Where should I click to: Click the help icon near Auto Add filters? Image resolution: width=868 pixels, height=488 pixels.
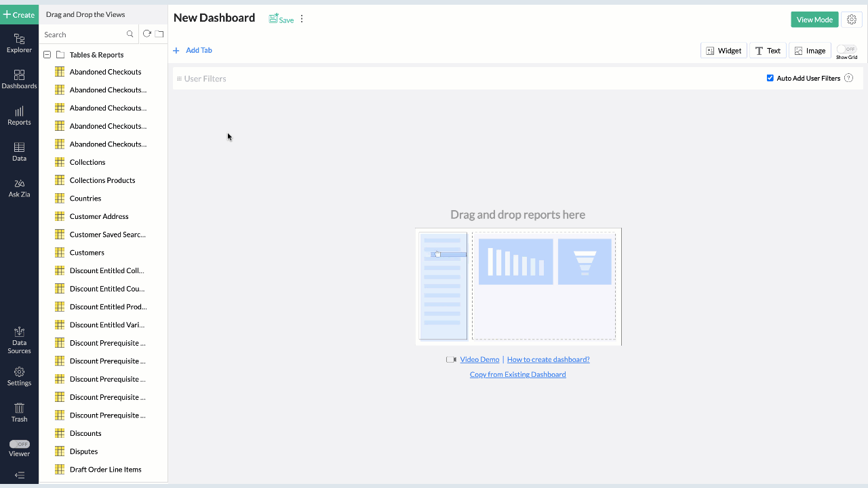click(x=848, y=79)
